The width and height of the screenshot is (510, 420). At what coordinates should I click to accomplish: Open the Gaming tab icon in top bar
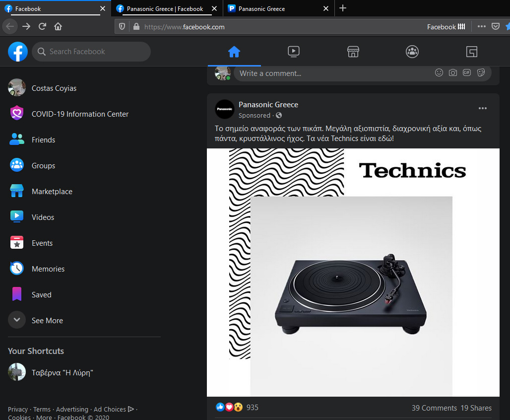coord(472,52)
